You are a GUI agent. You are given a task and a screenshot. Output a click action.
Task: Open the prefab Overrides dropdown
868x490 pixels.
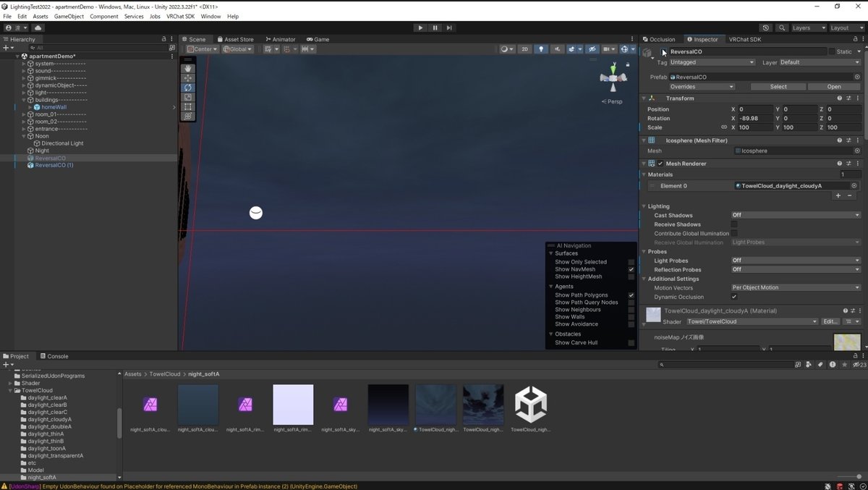pyautogui.click(x=702, y=87)
